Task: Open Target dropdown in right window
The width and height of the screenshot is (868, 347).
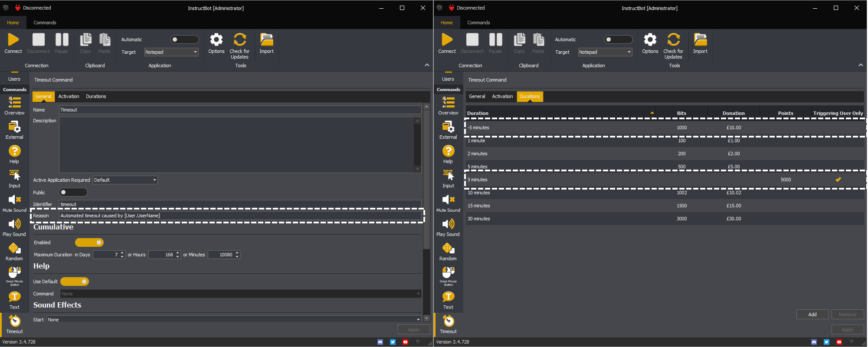Action: [x=605, y=52]
